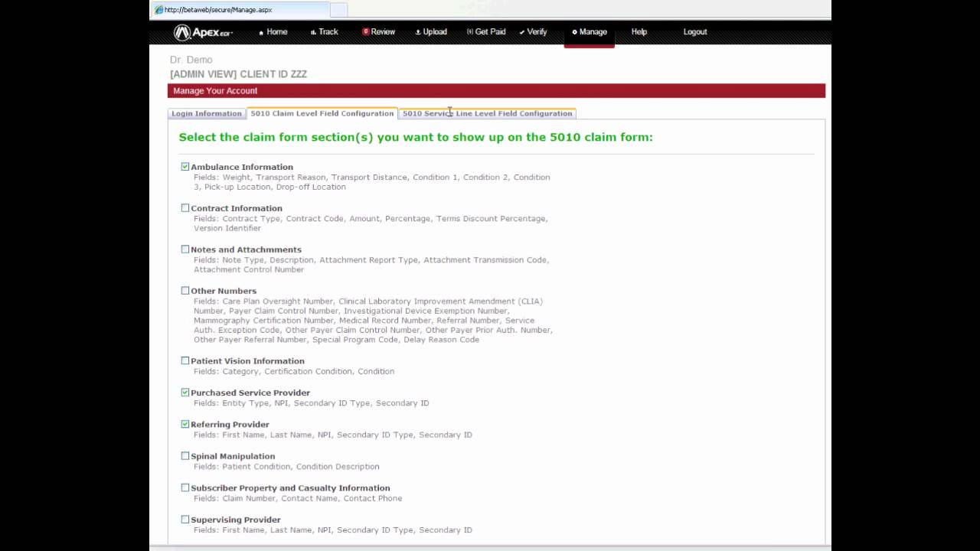Click 'Fields: Claim Number, Contact Name, Contact Phone'
Image resolution: width=980 pixels, height=551 pixels.
coord(298,498)
